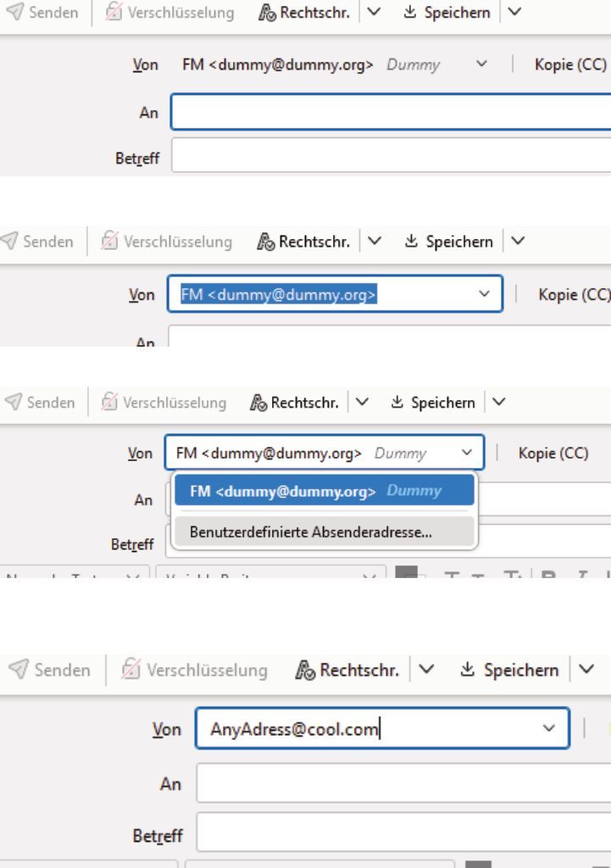Image resolution: width=611 pixels, height=868 pixels.
Task: Click the focused An recipient field at the top
Action: (x=390, y=113)
